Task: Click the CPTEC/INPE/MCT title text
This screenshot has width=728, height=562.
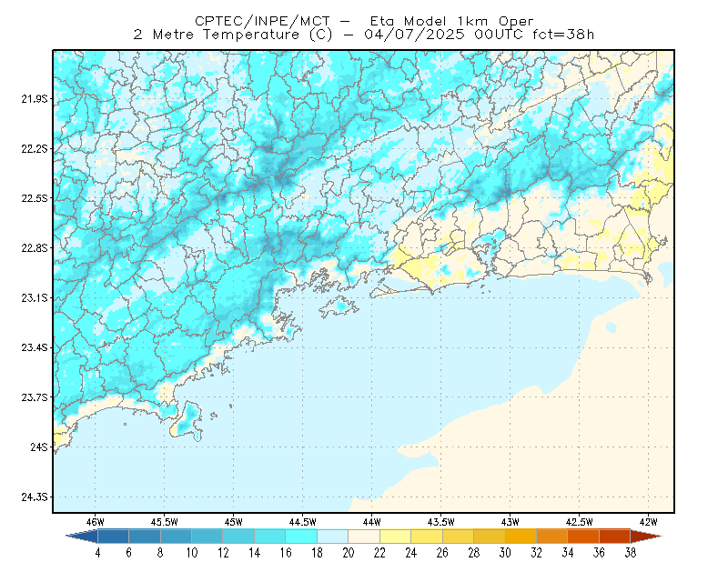Action: coord(262,21)
